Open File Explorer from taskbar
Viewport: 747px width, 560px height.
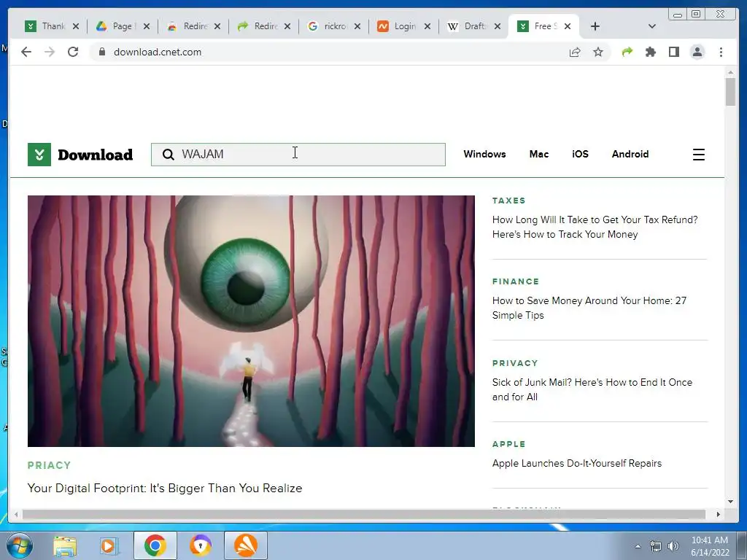tap(65, 545)
